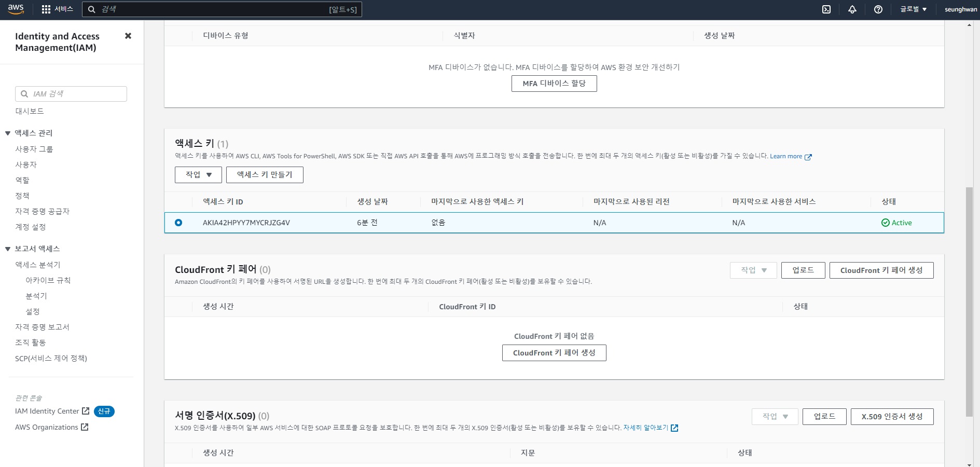The width and height of the screenshot is (980, 467).
Task: Select the radio button for the AKIA42HPYY7MYCRJZG4V key
Action: pos(178,223)
